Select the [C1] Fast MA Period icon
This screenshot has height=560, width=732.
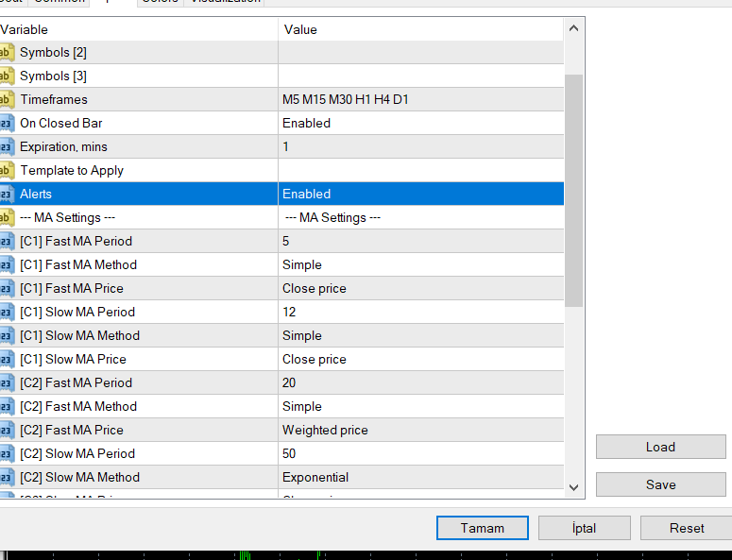pyautogui.click(x=7, y=241)
